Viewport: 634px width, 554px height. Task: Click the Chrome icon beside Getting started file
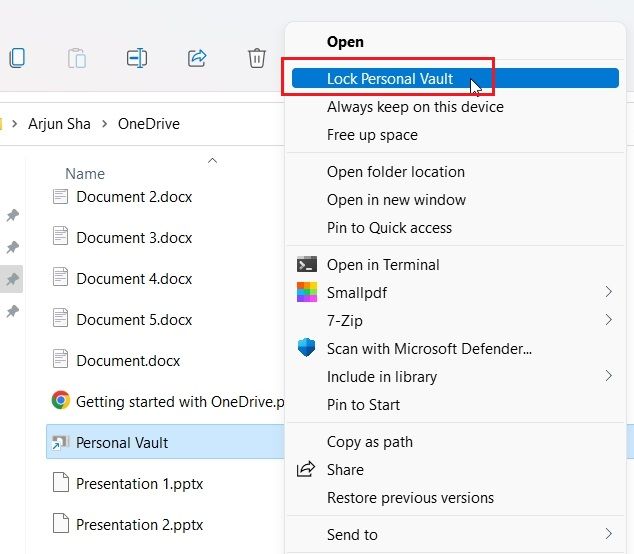[61, 400]
